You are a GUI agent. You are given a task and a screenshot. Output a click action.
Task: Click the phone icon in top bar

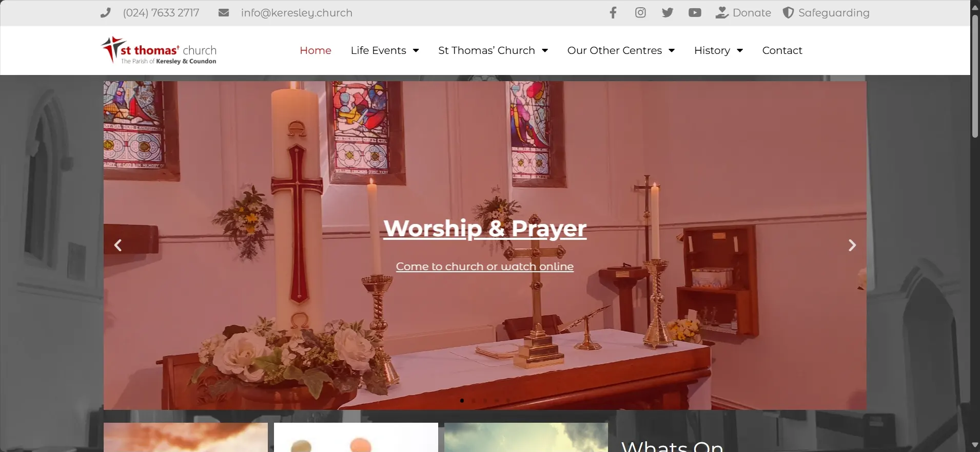[106, 13]
